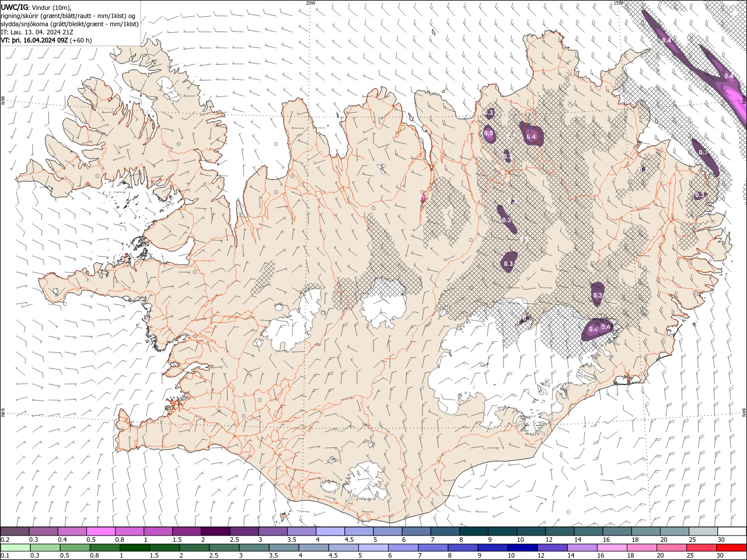
Task: Click the white snow-scale swatch starting at 30
Action: (732, 531)
